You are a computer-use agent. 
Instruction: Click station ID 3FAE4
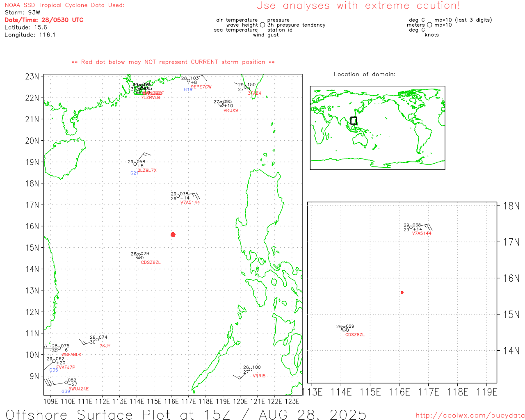click(x=254, y=94)
